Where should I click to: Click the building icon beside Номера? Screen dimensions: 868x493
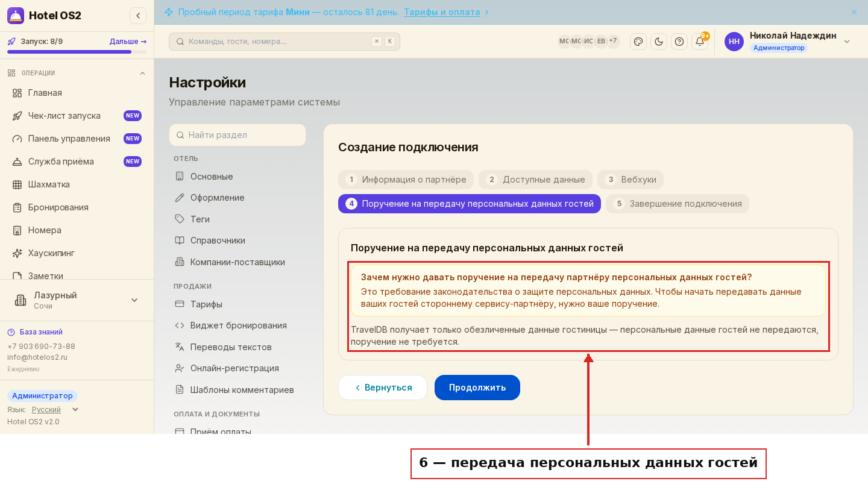[x=17, y=230]
